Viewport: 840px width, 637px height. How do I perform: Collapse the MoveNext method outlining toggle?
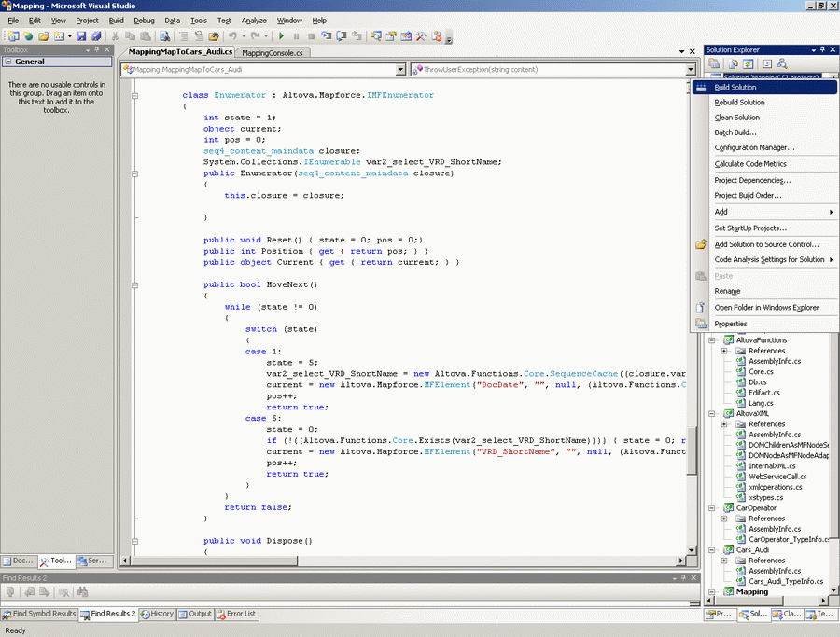click(136, 284)
